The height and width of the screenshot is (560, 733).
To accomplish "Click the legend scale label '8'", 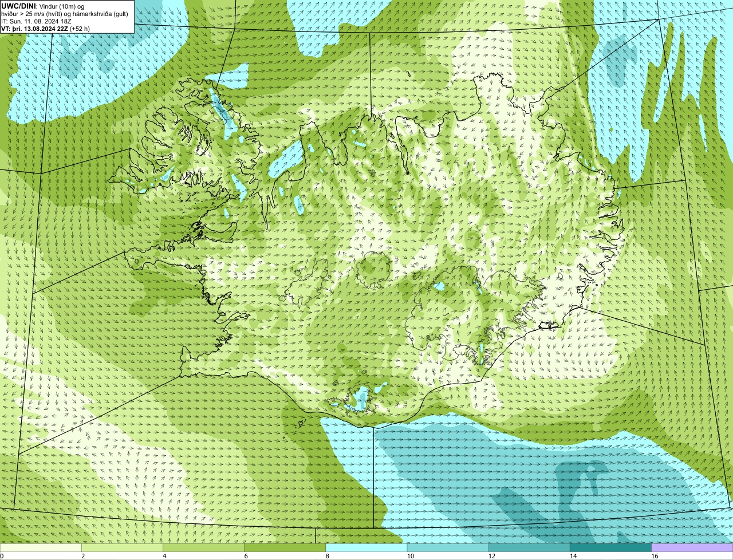I will (328, 556).
